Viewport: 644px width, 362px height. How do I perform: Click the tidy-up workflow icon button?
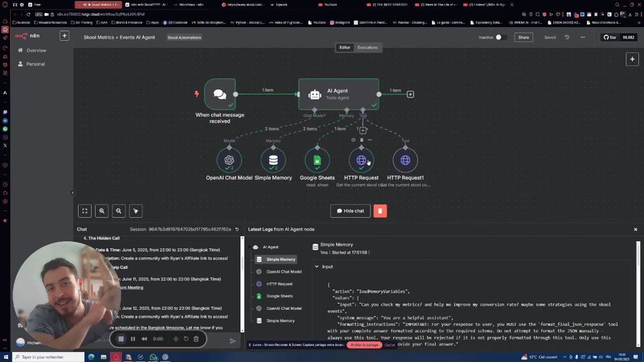coord(136,211)
